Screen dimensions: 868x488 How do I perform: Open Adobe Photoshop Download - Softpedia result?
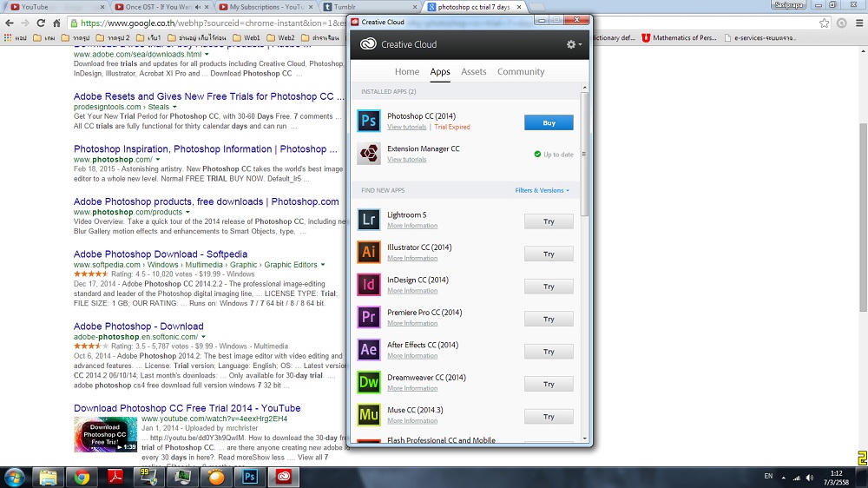[x=161, y=254]
